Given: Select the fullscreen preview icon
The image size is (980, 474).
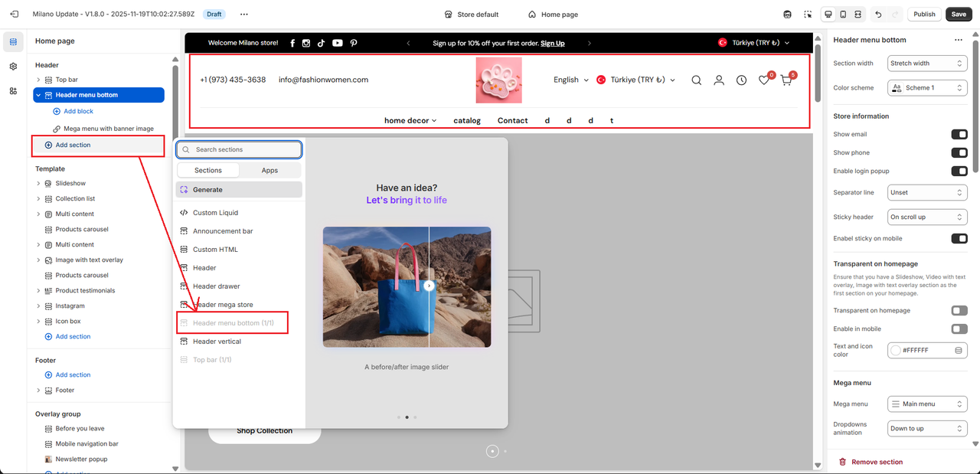Looking at the screenshot, I should point(858,14).
